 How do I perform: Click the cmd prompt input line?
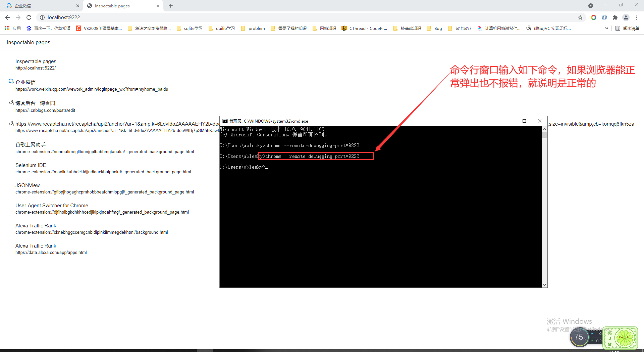(x=244, y=167)
